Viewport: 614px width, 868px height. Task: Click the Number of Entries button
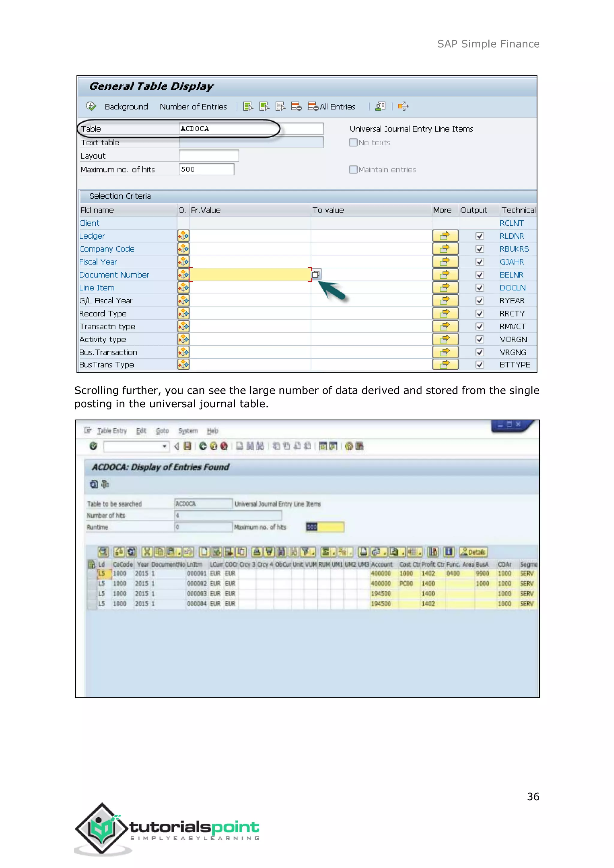[x=193, y=107]
